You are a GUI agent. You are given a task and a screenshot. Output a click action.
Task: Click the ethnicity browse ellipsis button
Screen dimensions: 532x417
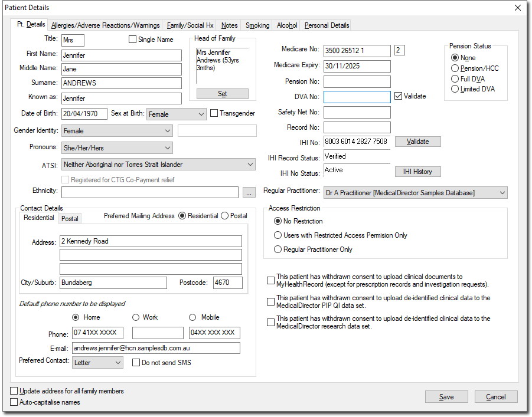click(x=249, y=192)
